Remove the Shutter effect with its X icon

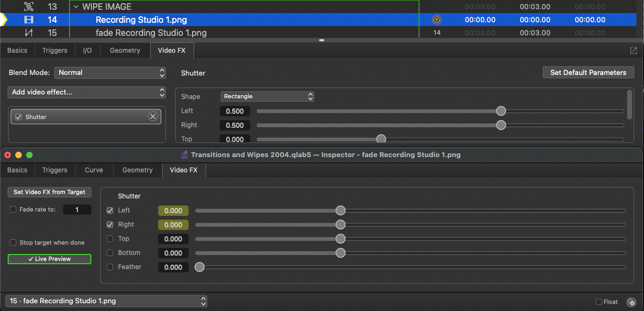click(x=153, y=117)
